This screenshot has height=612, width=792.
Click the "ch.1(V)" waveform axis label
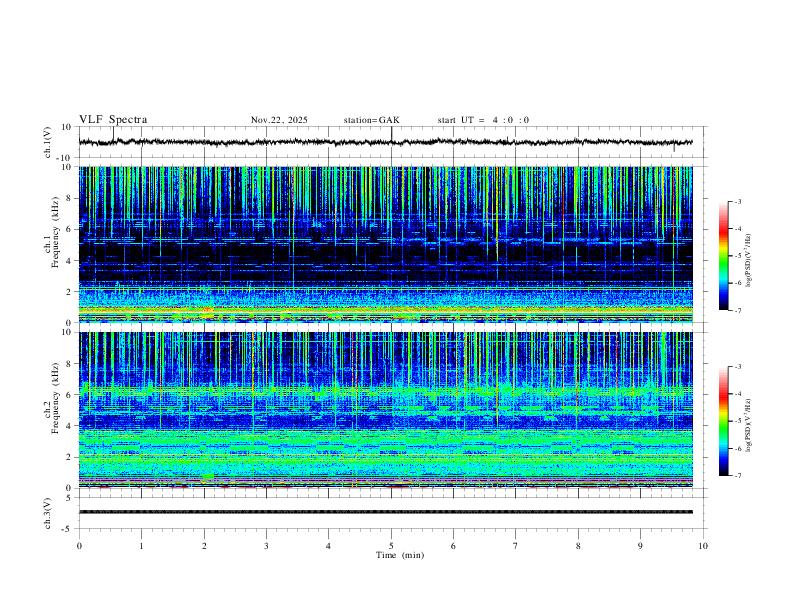click(x=48, y=142)
